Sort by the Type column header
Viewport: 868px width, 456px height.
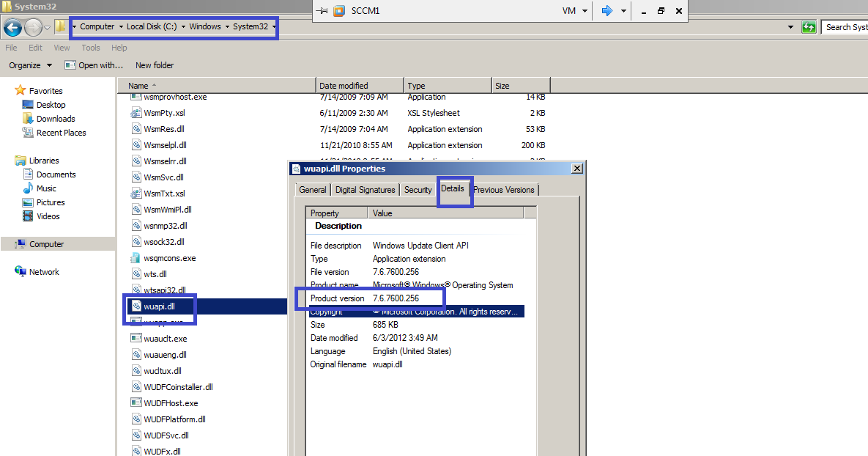(448, 85)
